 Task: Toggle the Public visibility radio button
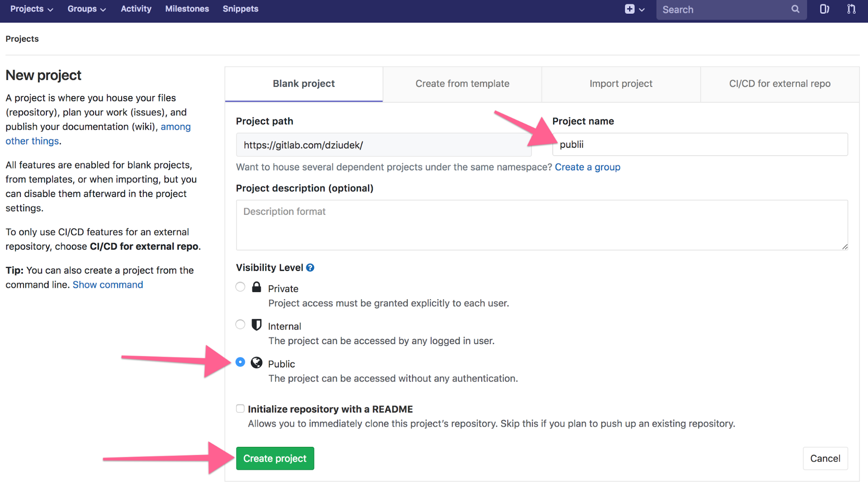240,363
